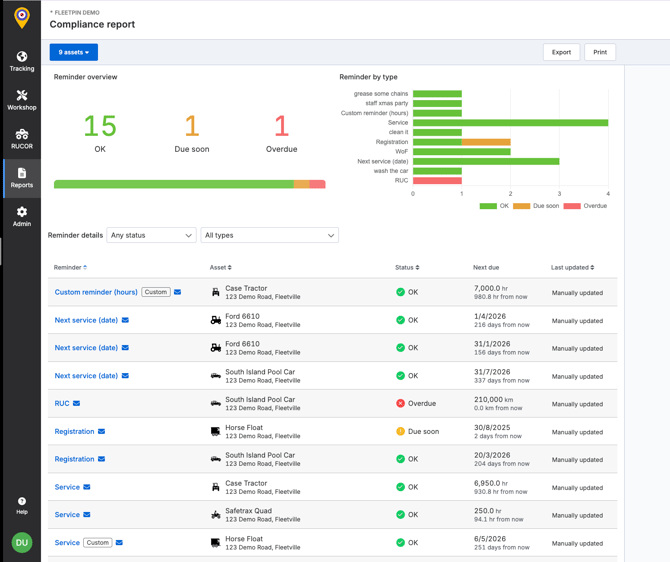Click the Export button
Viewport: 670px width, 562px height.
click(561, 52)
